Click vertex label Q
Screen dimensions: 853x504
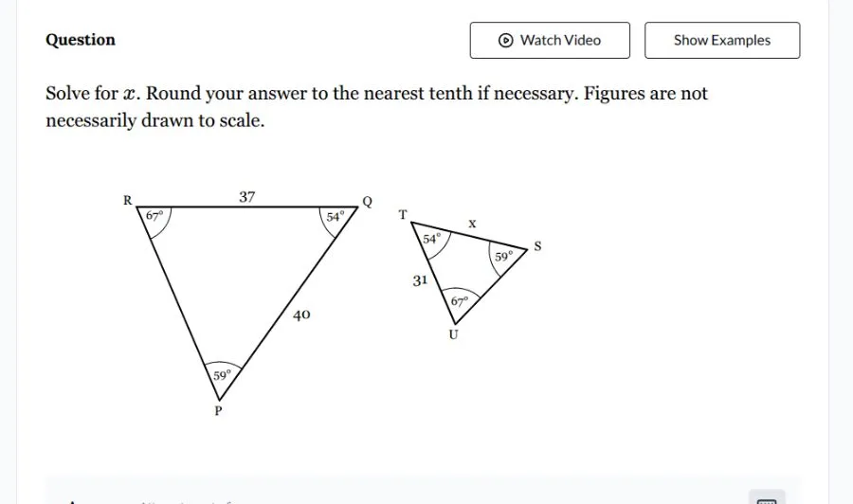click(x=368, y=201)
